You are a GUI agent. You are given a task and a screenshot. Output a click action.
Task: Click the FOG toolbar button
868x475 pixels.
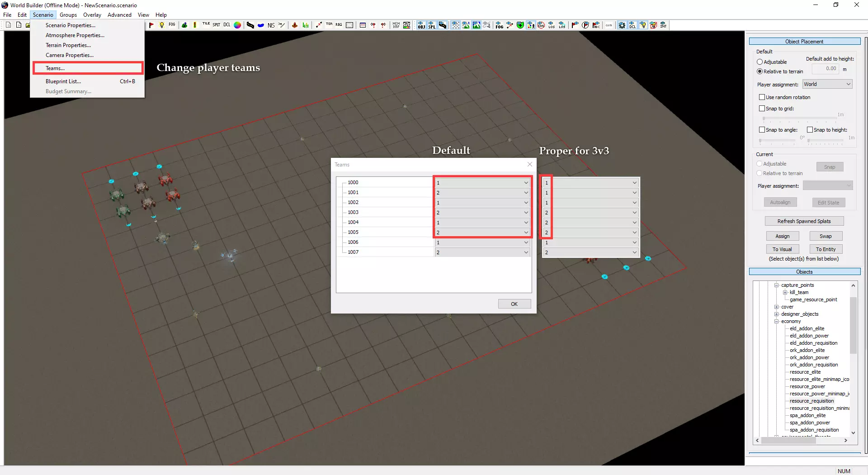[x=172, y=25]
